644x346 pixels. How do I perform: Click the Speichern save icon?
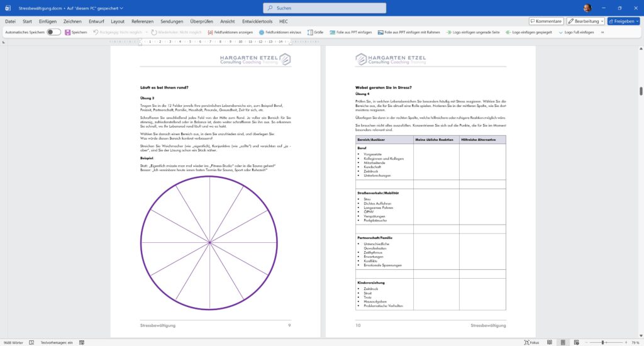pos(67,32)
